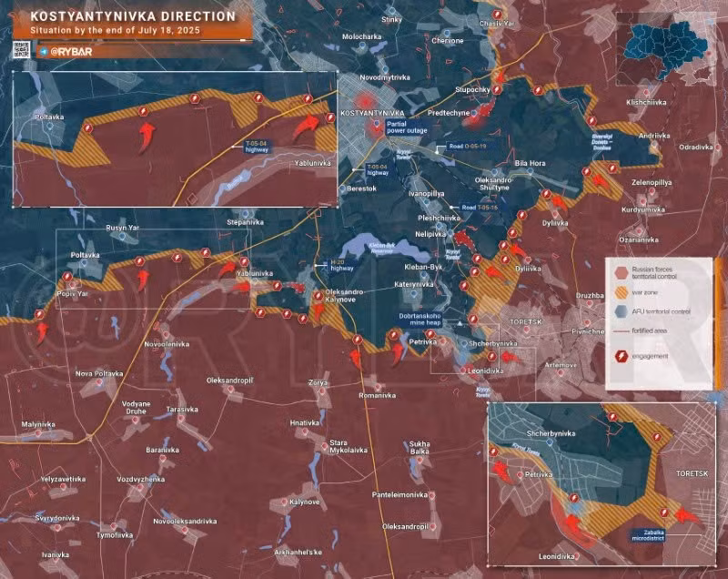
Task: Click the Arkhanhel's'ke settlement label
Action: coord(298,553)
